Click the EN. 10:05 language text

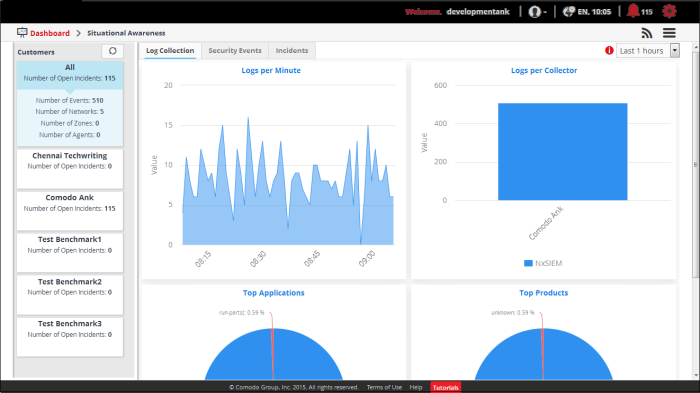(594, 12)
